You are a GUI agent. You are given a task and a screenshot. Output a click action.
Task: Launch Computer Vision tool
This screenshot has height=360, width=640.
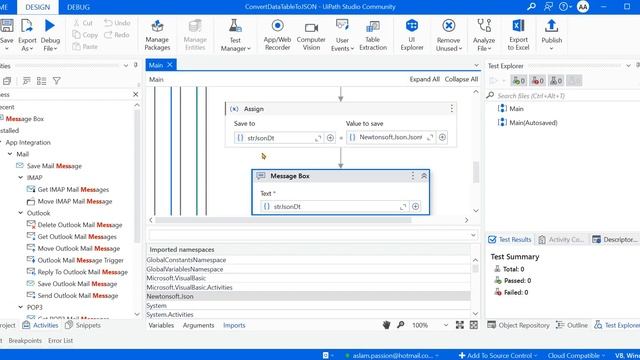point(311,35)
